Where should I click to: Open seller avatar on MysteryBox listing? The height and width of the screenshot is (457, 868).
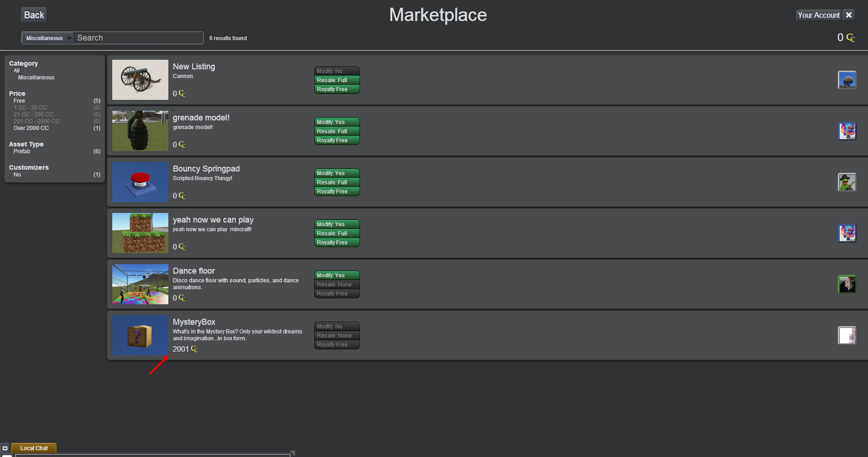pyautogui.click(x=847, y=335)
